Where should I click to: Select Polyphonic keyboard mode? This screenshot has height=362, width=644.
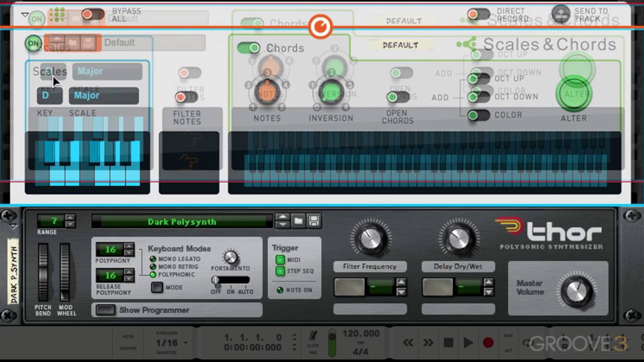pyautogui.click(x=153, y=275)
